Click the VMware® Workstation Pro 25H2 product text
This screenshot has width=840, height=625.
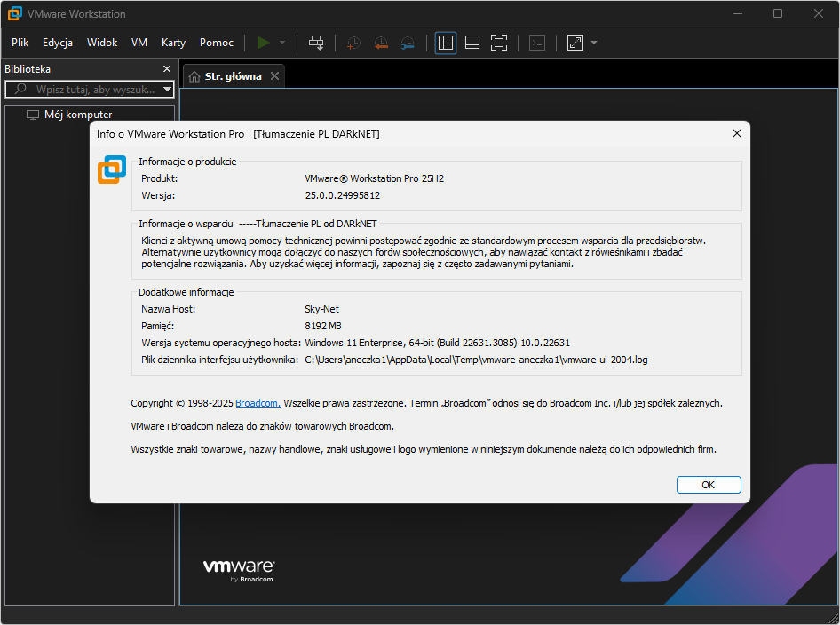click(x=375, y=178)
